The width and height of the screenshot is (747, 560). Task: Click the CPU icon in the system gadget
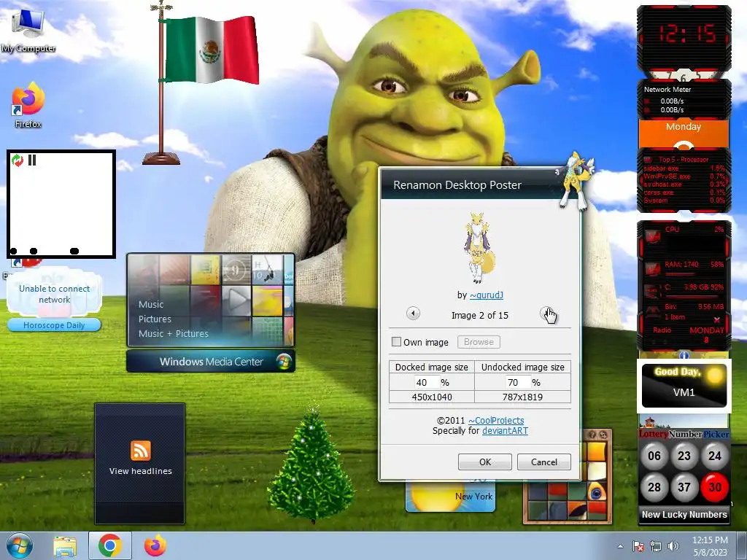[652, 236]
